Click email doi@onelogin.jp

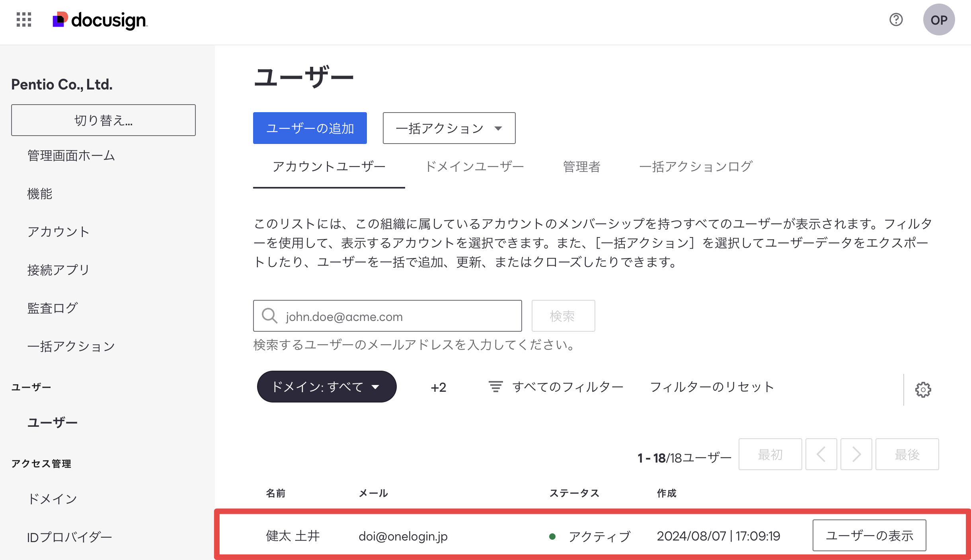click(403, 536)
